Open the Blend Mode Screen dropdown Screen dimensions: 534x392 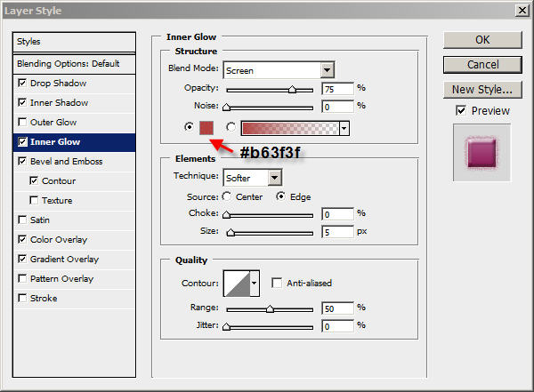327,70
